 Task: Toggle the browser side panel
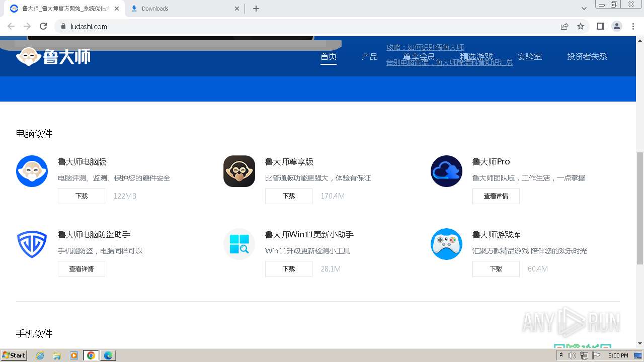600,26
